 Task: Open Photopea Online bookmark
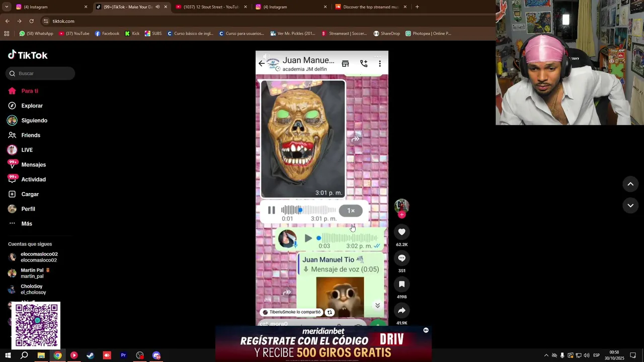pyautogui.click(x=428, y=34)
